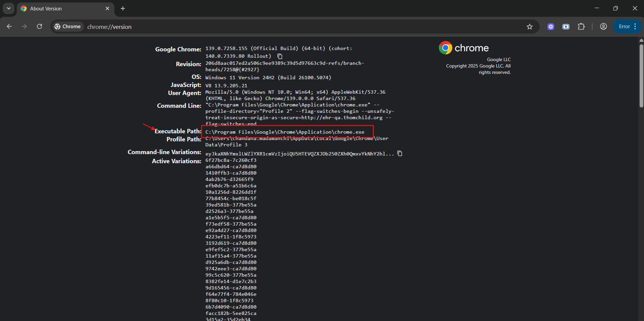Click variation 'a66dbd64-ca7d8d80'

pos(231,167)
